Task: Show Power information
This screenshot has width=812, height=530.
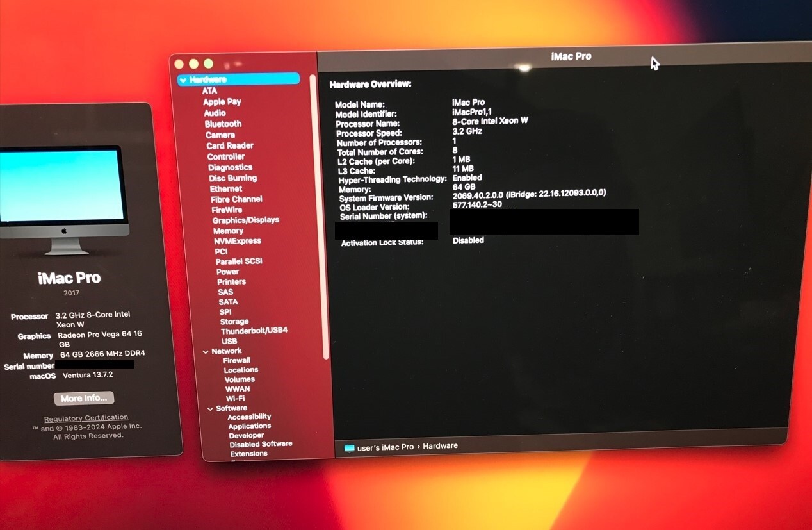Action: coord(227,272)
